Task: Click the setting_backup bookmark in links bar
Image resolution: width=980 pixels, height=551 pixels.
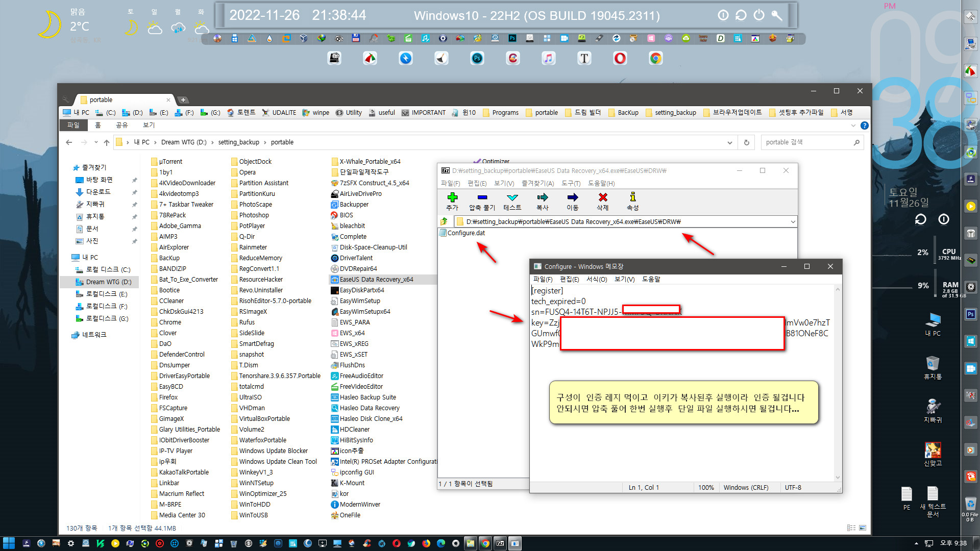Action: click(x=671, y=112)
